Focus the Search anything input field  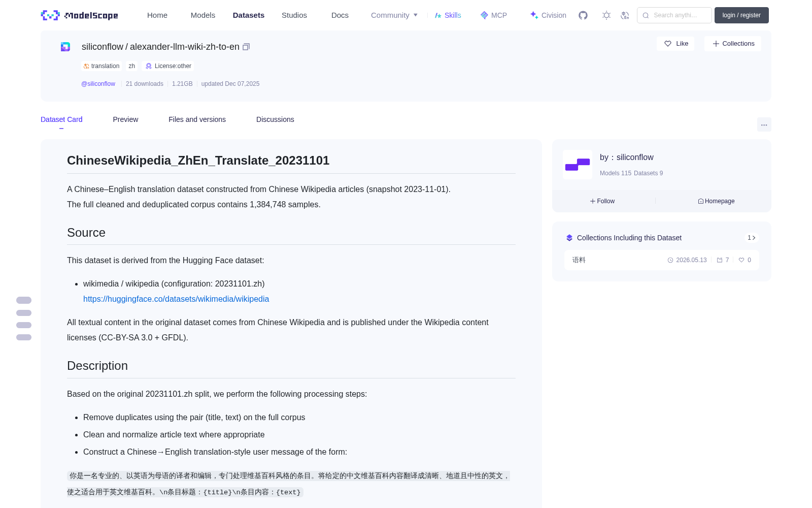tap(674, 15)
